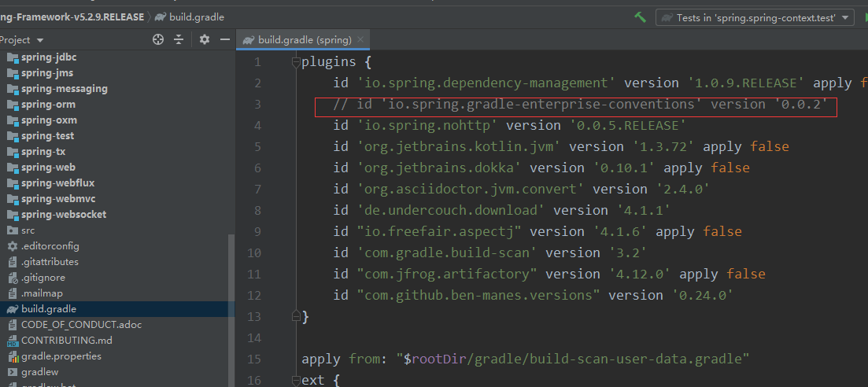
Task: Select the spring-oxm module
Action: (49, 120)
